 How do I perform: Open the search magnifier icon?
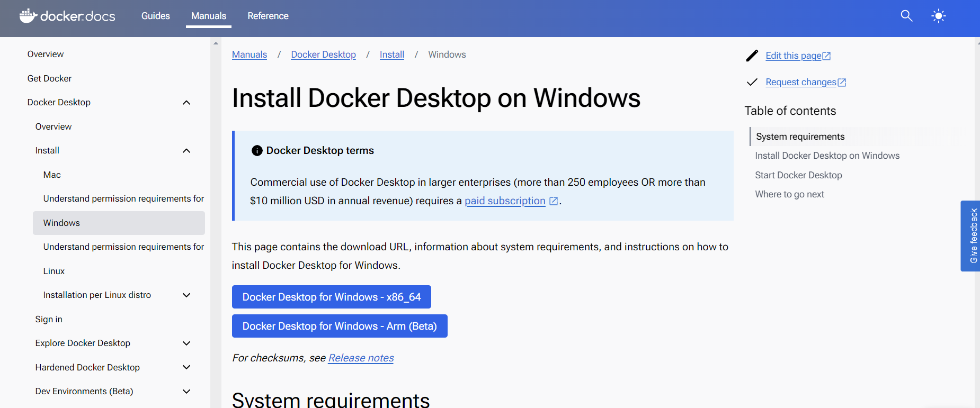tap(906, 16)
